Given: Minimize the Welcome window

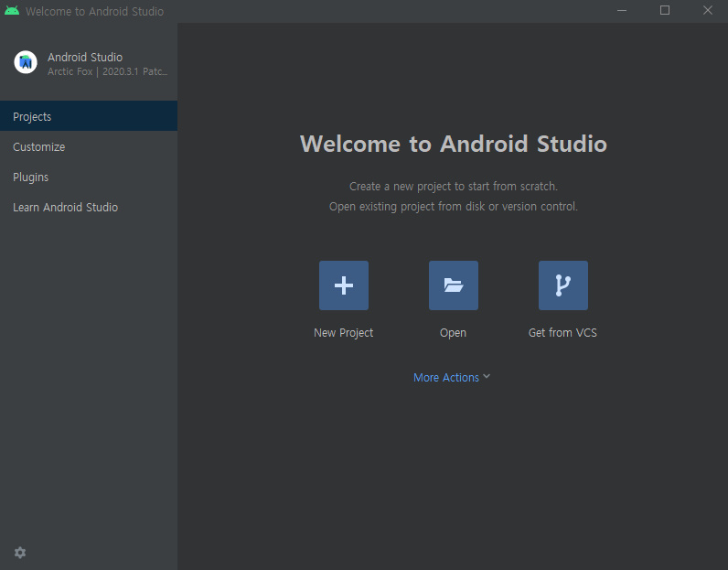Looking at the screenshot, I should point(622,11).
